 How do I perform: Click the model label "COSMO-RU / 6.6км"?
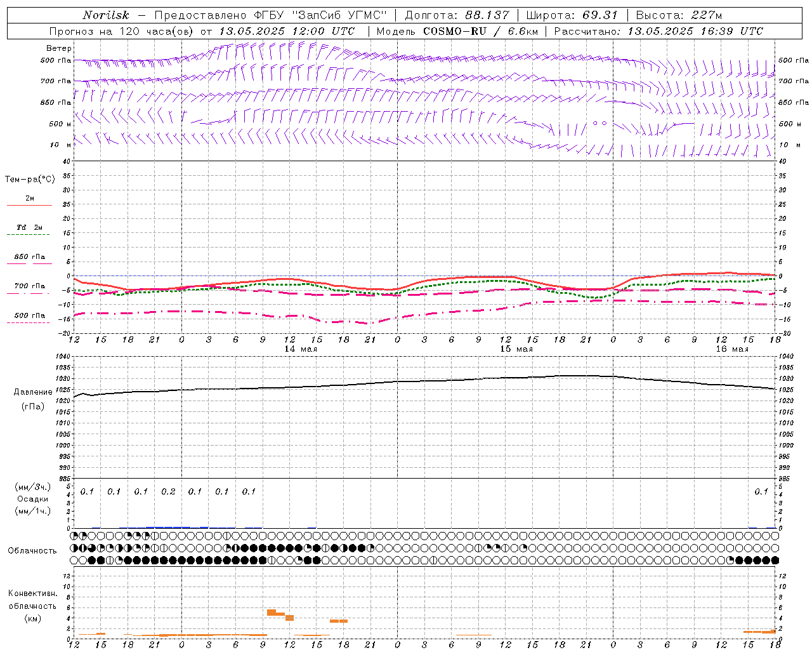coord(480,31)
